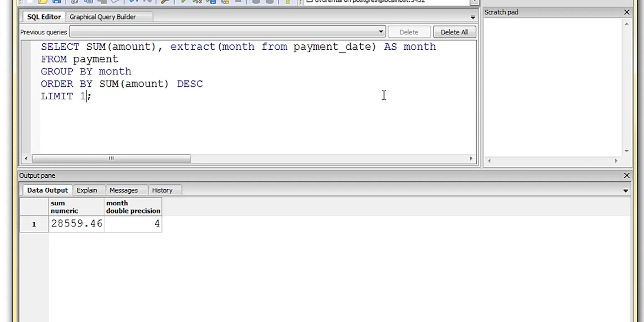The width and height of the screenshot is (644, 322).
Task: Click the Delete button next to queries
Action: 409,32
